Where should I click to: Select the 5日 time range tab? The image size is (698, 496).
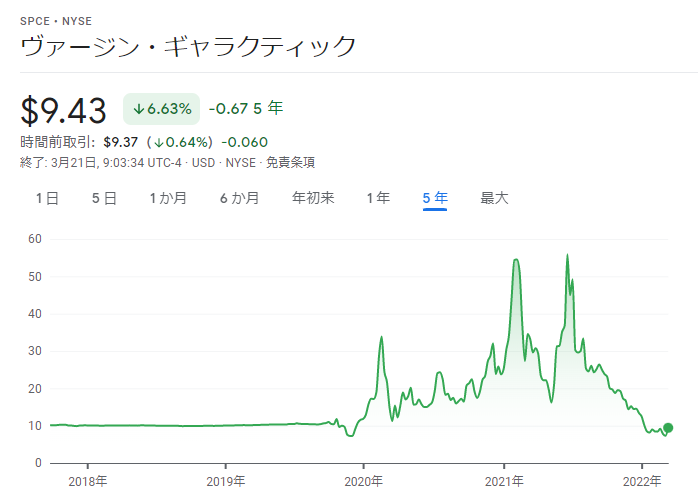pyautogui.click(x=104, y=198)
